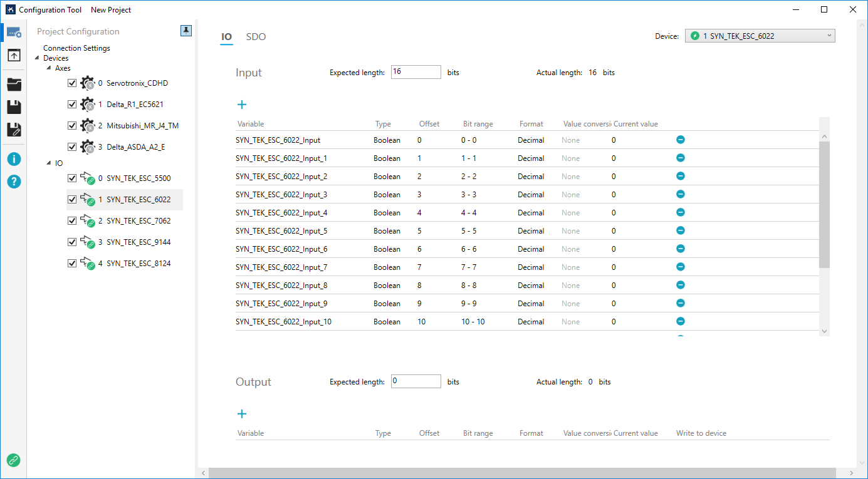Image resolution: width=868 pixels, height=479 pixels.
Task: Collapse the IO tree node
Action: point(49,163)
